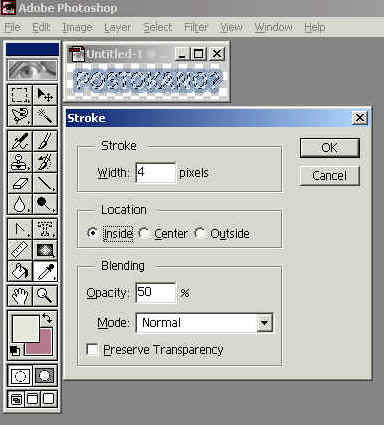Open the Layer menu
384x425 pixels.
click(x=117, y=27)
